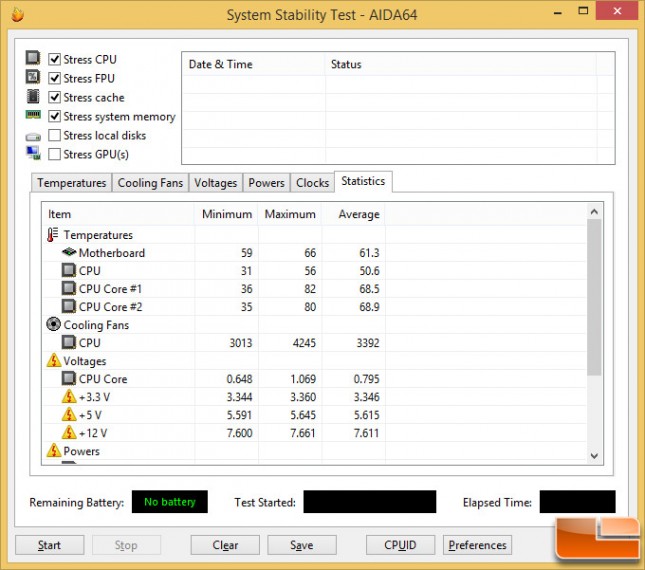Click the CPU chip icon beside Stress CPU

point(33,58)
